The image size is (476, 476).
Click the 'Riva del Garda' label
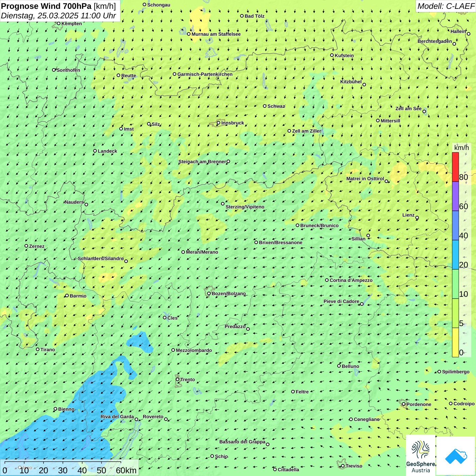[117, 417]
